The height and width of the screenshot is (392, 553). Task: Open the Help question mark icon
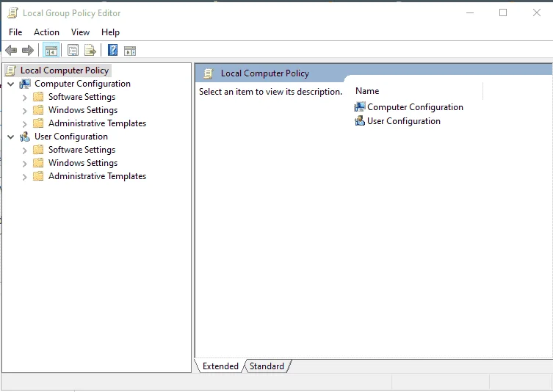click(x=112, y=50)
